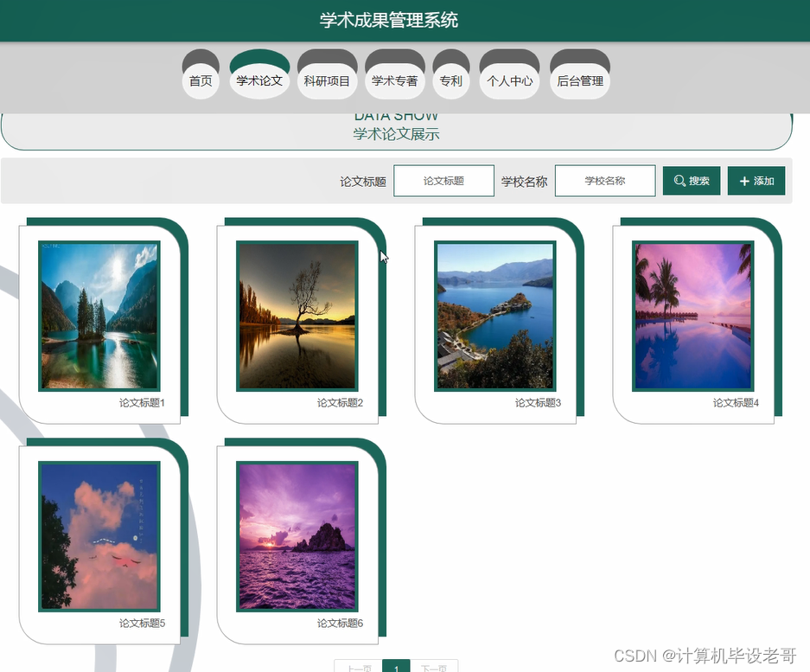Open thumbnail of 论文标题5 pink clouds
The image size is (810, 672).
tap(99, 536)
